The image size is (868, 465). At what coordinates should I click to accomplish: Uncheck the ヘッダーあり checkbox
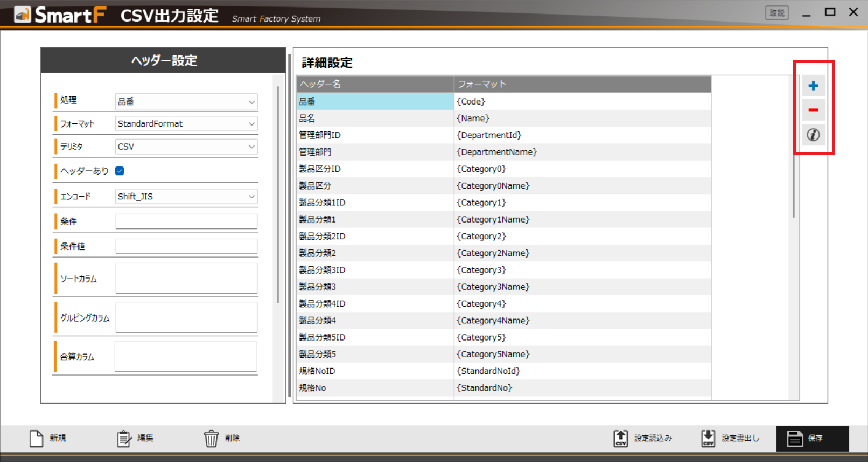coord(120,171)
